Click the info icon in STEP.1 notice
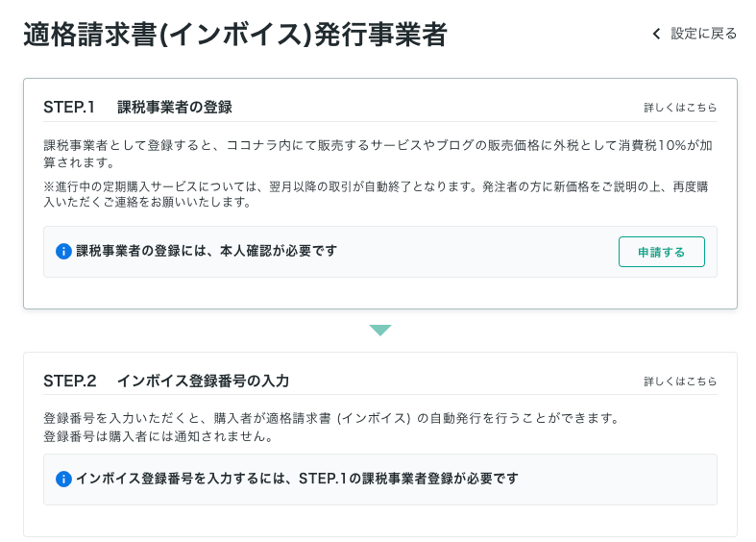This screenshot has height=542, width=756. (64, 252)
